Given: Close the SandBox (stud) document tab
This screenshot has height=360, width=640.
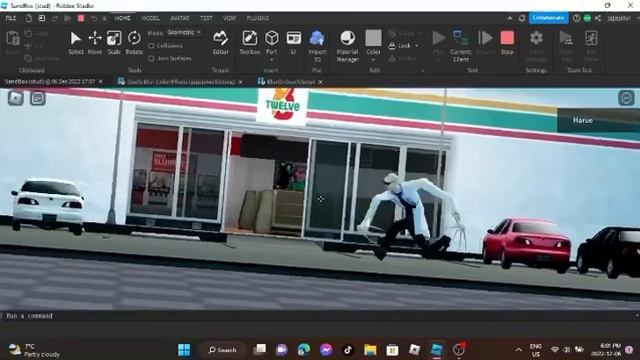Looking at the screenshot, I should [101, 82].
